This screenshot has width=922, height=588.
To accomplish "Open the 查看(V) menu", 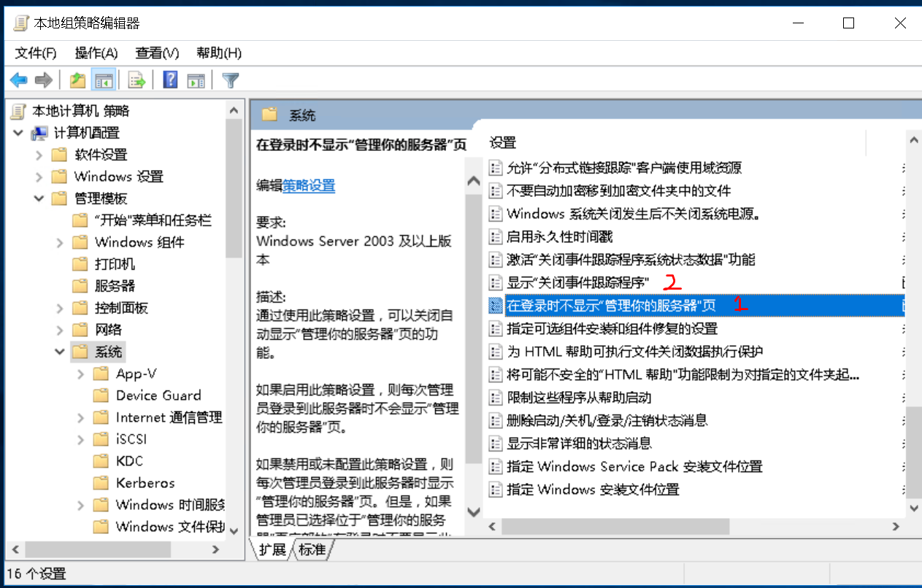I will tap(157, 53).
